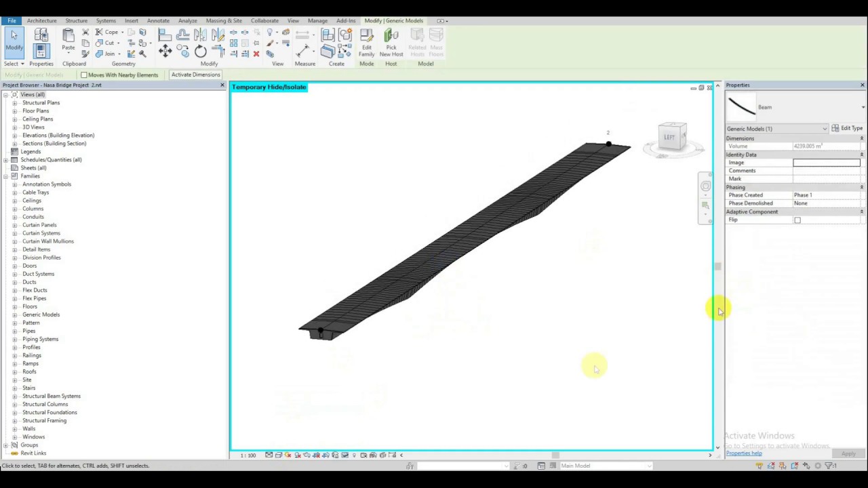Click the 1 : 100 view scale button
Screen dimensions: 868x488
[248, 455]
